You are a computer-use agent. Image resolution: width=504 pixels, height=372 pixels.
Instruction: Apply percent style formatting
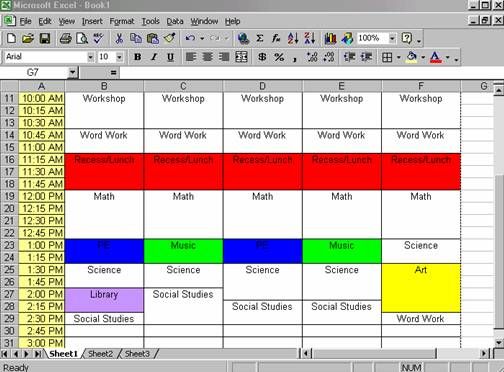click(279, 57)
